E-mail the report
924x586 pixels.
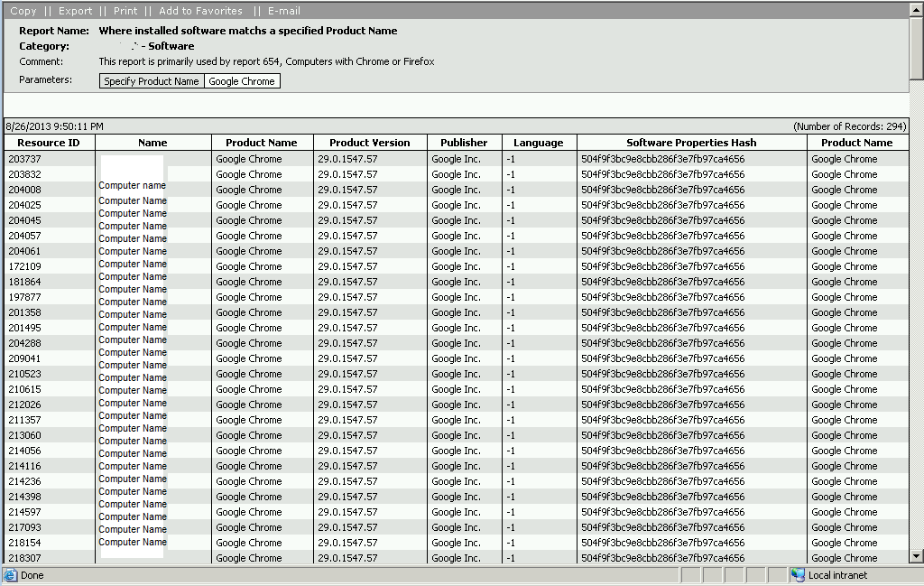point(283,11)
